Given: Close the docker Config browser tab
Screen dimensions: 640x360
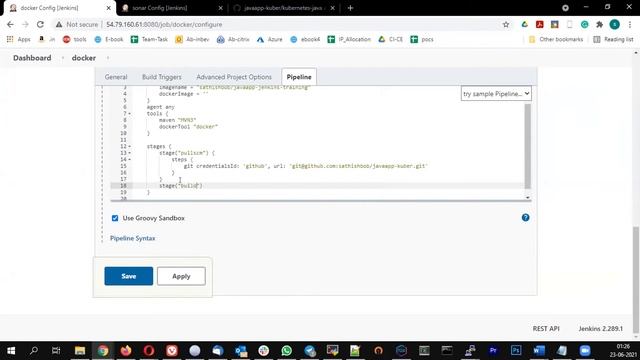Looking at the screenshot, I should (108, 8).
